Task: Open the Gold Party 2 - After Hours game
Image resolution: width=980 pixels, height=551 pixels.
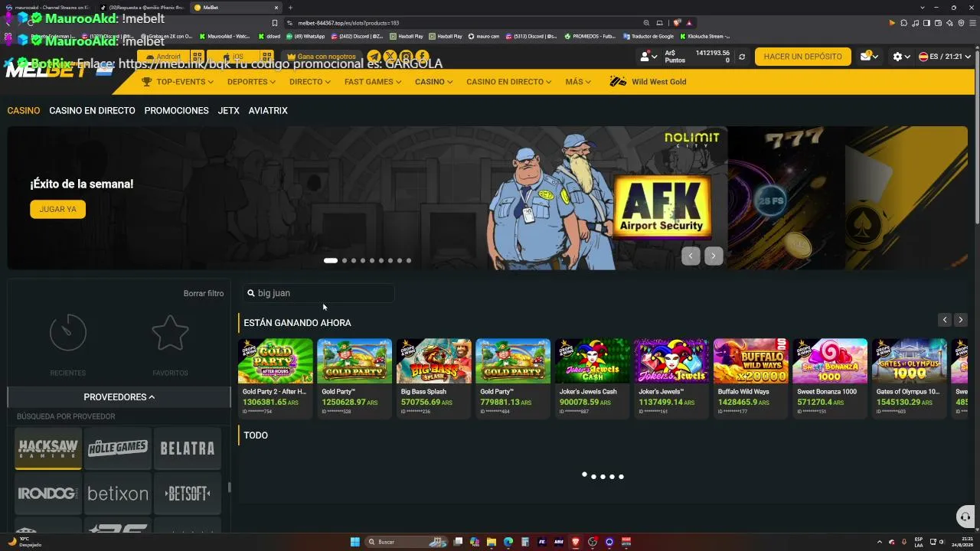Action: click(276, 379)
